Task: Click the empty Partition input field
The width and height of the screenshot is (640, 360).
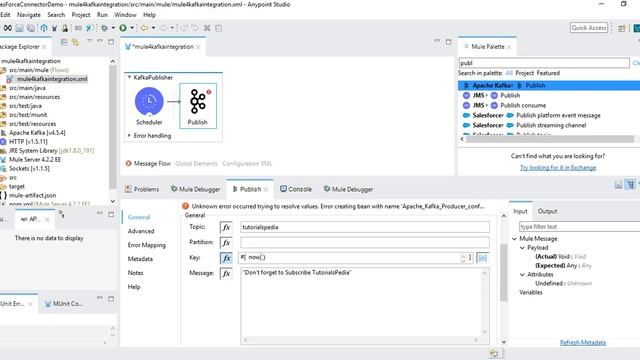Action: (364, 242)
